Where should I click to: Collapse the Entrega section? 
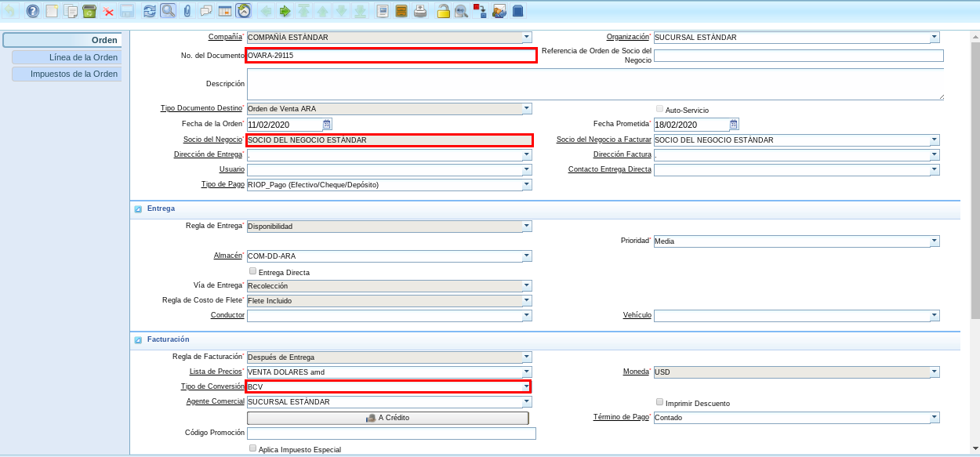pos(138,209)
